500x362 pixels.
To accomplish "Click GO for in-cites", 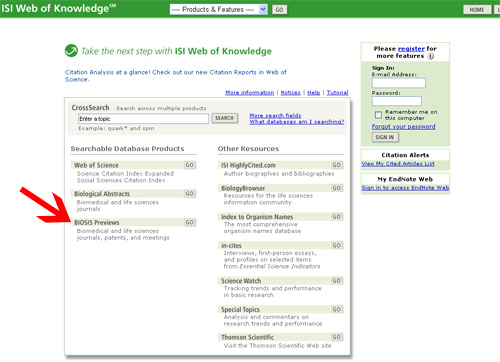I will pos(337,245).
